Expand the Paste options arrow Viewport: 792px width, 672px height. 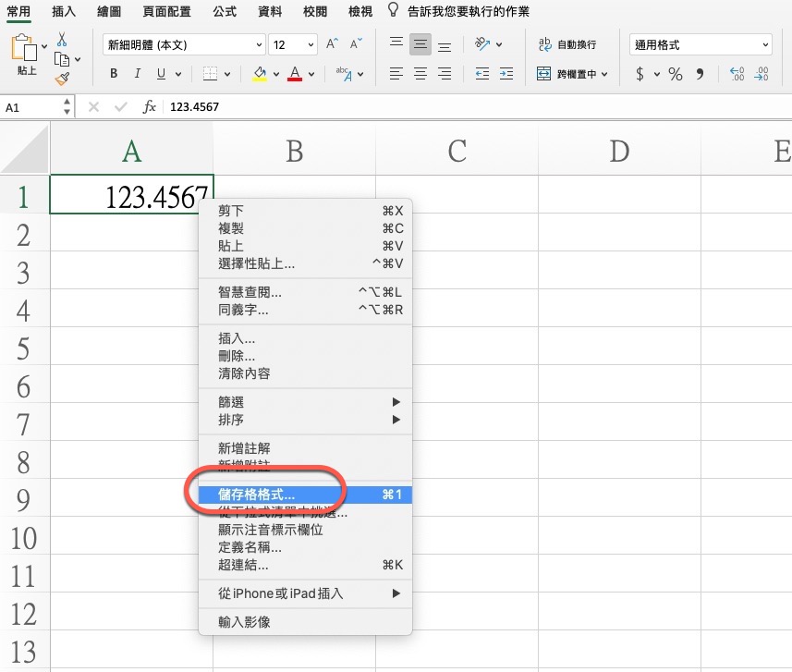[x=44, y=46]
